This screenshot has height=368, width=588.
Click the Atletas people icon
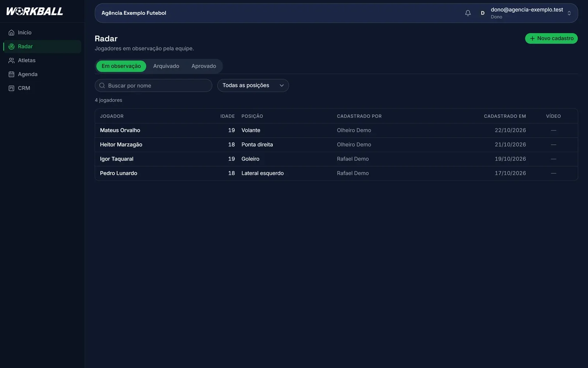11,60
